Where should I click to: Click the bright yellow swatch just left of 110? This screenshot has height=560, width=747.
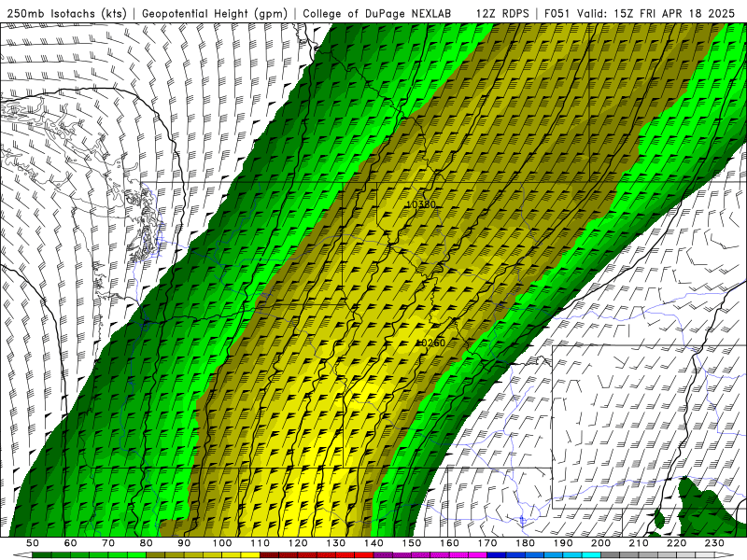[250, 555]
